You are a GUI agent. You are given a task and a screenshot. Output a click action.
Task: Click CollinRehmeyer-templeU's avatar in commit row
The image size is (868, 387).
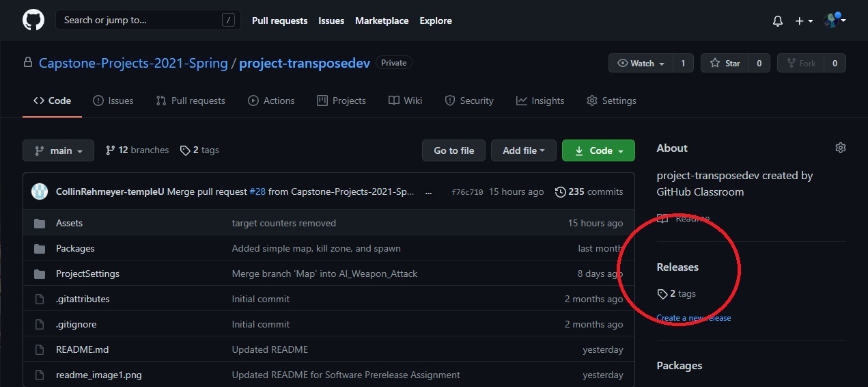40,191
